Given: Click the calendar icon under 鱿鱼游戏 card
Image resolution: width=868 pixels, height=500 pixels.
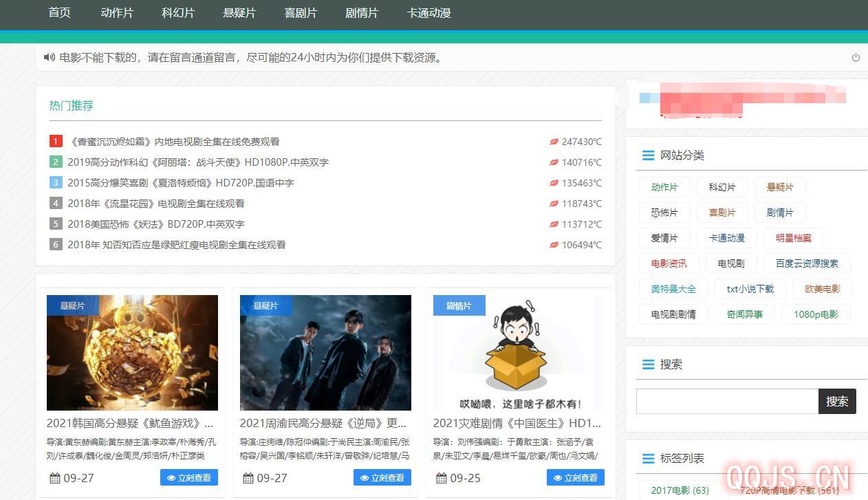Looking at the screenshot, I should tap(55, 478).
